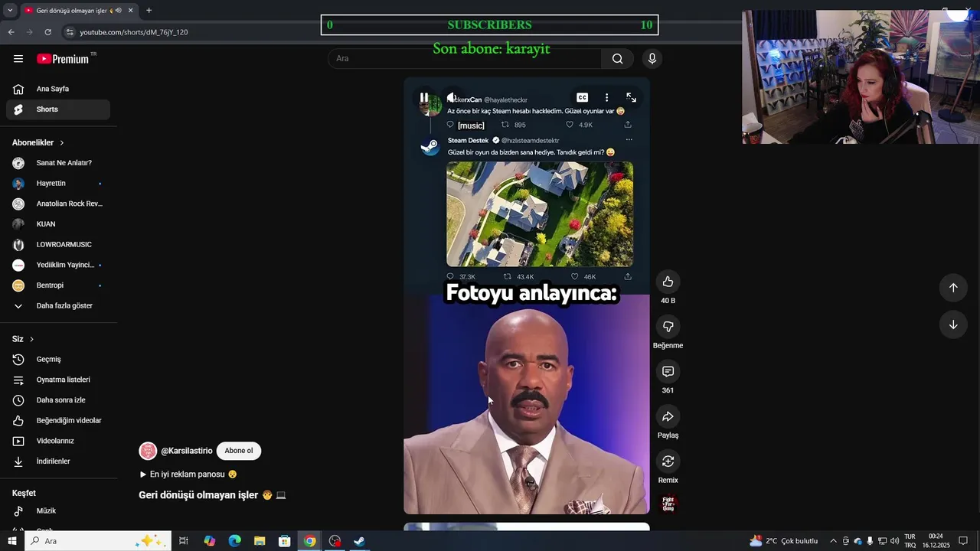Open En iyi reklam panosu link
The image size is (980, 551).
(188, 474)
